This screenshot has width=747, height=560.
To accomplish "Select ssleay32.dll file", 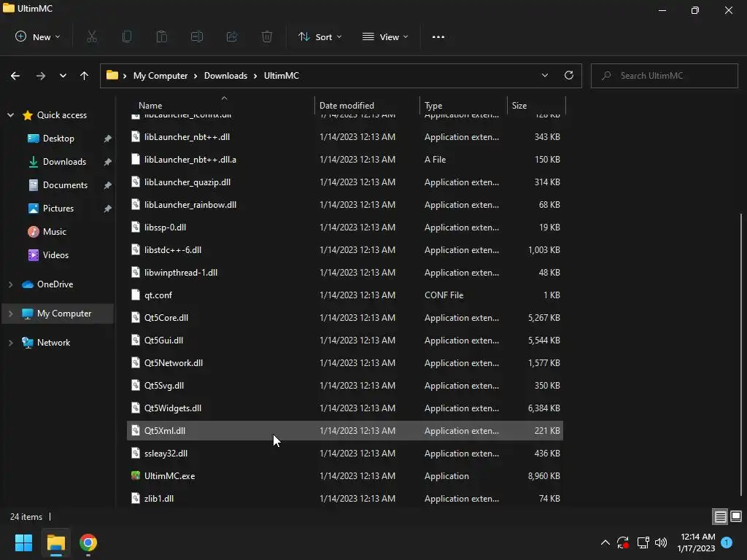I will point(345,454).
